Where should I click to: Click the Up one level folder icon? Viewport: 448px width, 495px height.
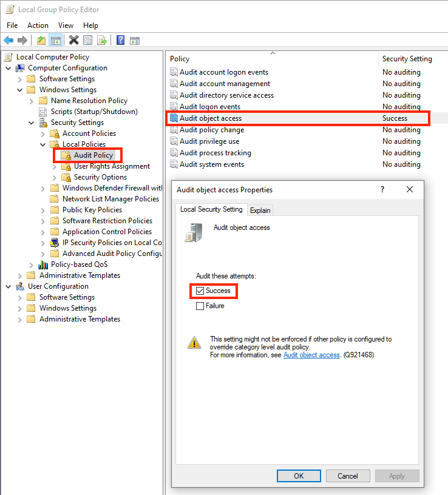coord(41,41)
